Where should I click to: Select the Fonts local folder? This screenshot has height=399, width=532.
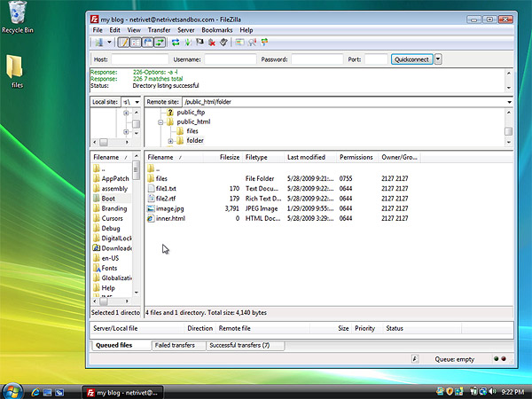(x=109, y=268)
